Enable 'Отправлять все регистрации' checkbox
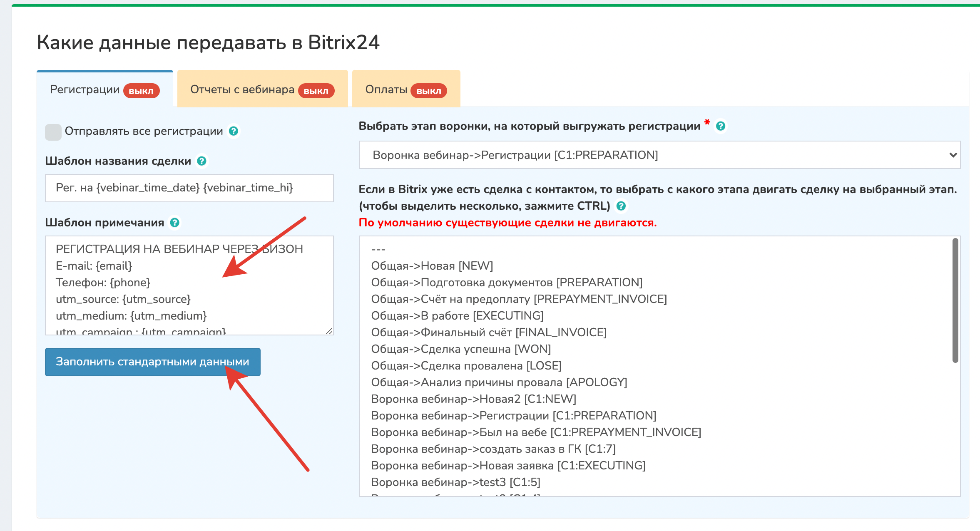 [53, 132]
